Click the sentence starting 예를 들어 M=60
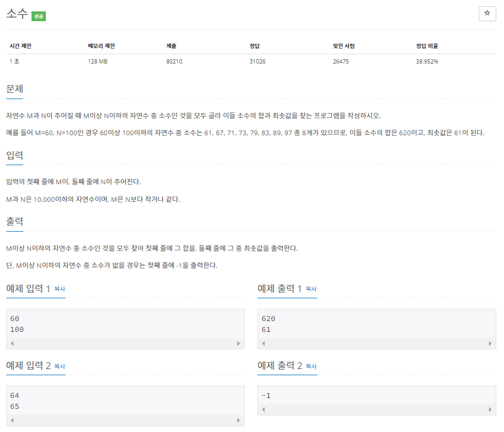This screenshot has width=504, height=432. [x=245, y=133]
